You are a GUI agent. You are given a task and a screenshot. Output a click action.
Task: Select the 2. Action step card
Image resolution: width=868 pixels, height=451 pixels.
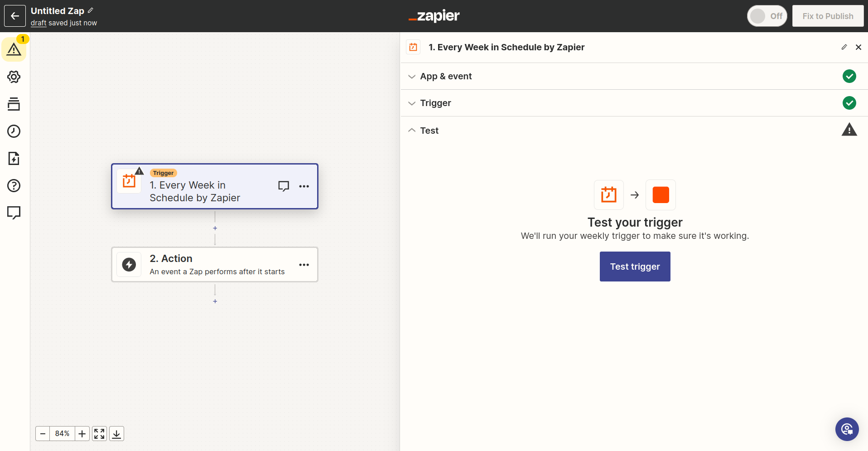click(215, 265)
